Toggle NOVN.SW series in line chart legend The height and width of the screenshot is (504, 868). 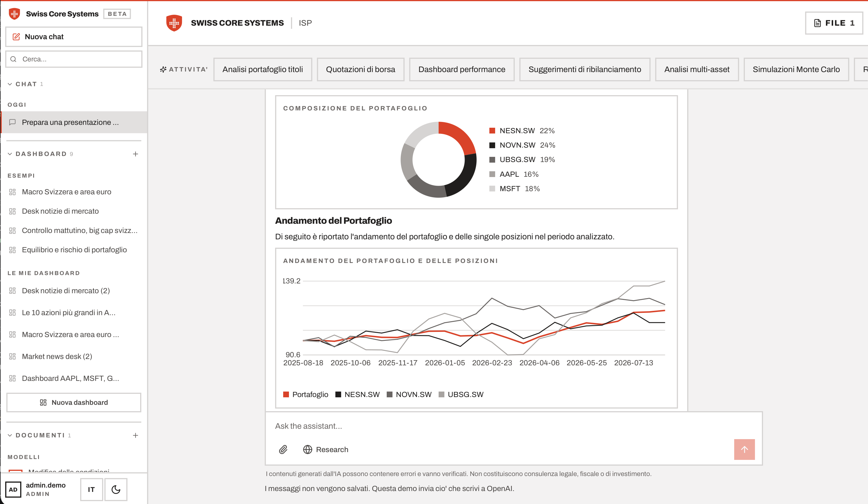point(409,394)
